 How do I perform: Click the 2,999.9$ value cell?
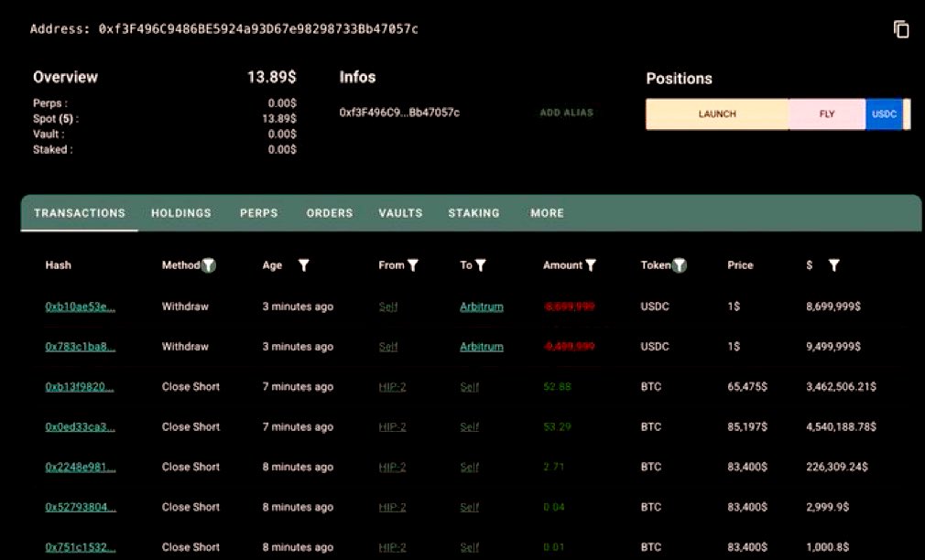828,507
